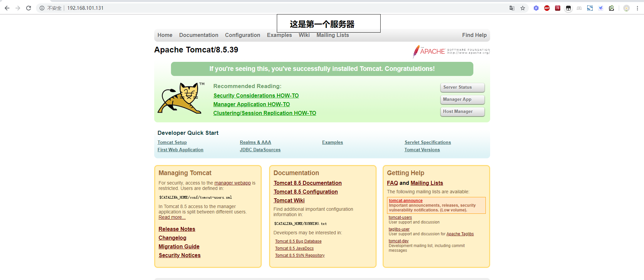Open the Adblock Plus (ABP) extension
The height and width of the screenshot is (280, 644).
[x=547, y=8]
